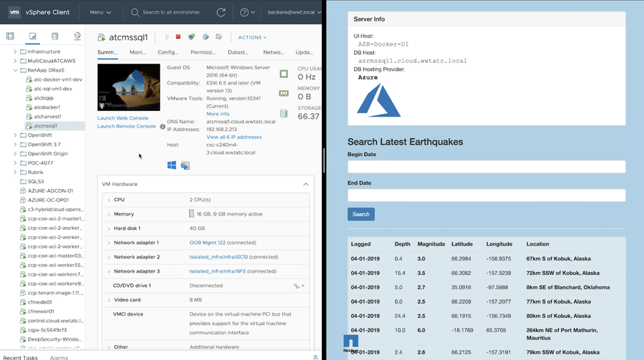This screenshot has width=644, height=360.
Task: Click the search magnifier icon
Action: tap(135, 12)
